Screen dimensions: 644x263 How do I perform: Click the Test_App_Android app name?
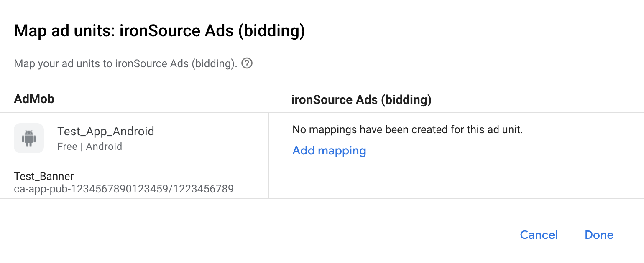point(106,131)
